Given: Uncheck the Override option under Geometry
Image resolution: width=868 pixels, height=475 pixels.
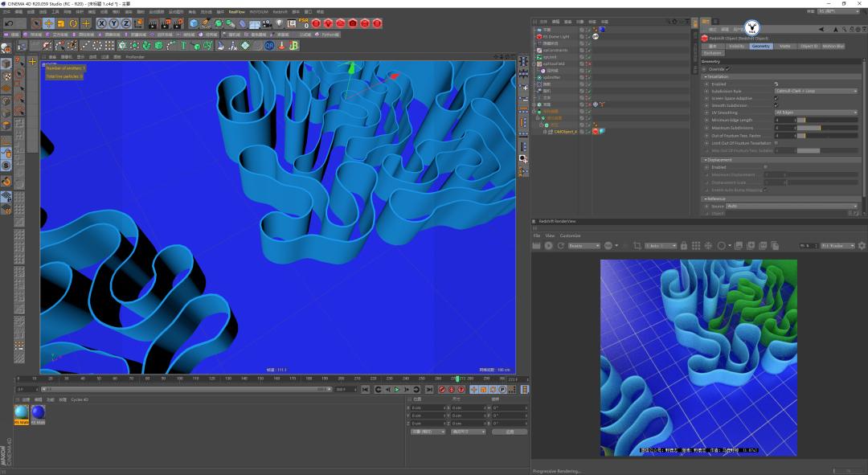Looking at the screenshot, I should coord(727,69).
